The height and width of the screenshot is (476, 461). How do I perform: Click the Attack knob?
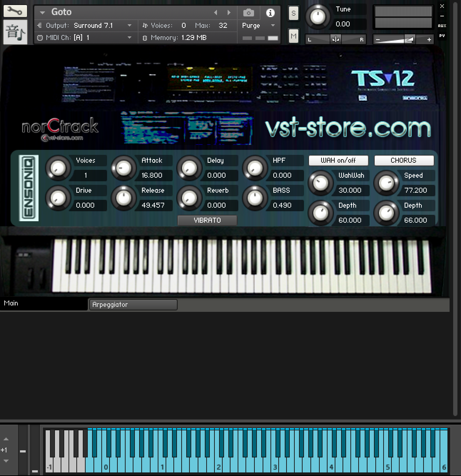pos(124,168)
